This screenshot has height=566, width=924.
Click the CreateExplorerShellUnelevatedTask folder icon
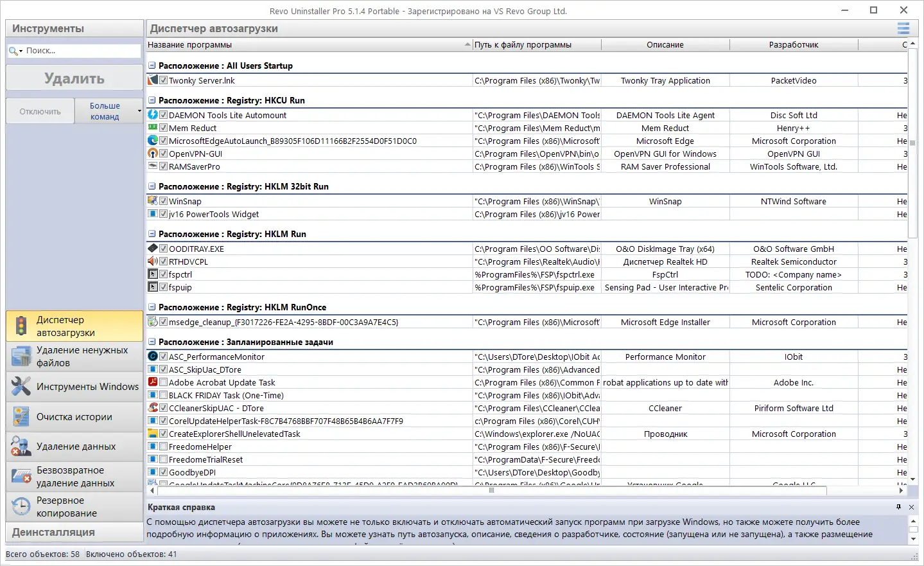click(x=153, y=434)
